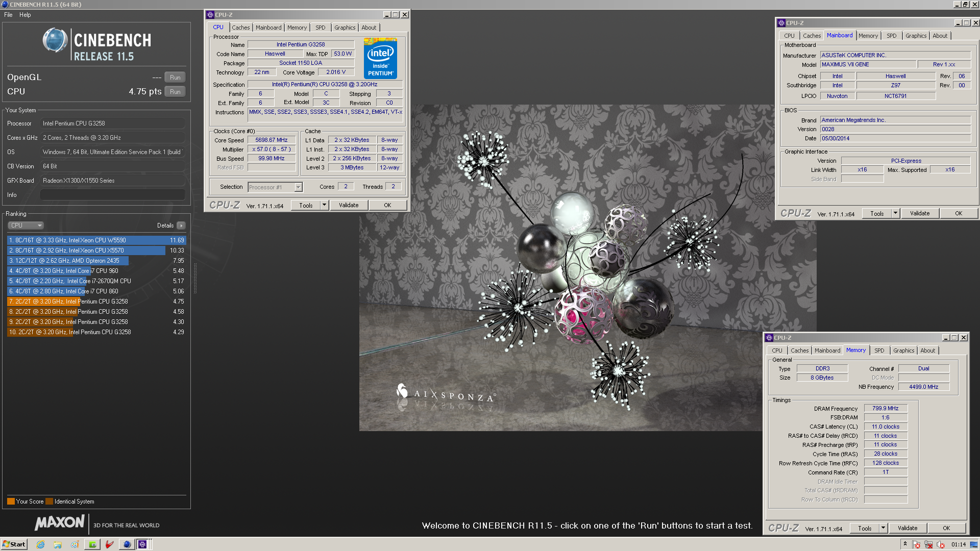Switch to CPU-Z purple chip taskbar icon
This screenshot has height=551, width=980.
pos(143,544)
